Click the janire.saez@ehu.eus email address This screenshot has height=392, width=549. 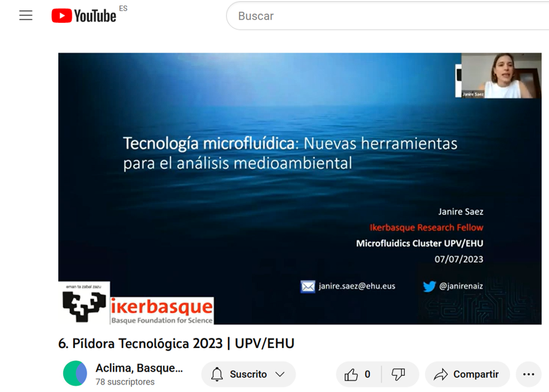356,286
